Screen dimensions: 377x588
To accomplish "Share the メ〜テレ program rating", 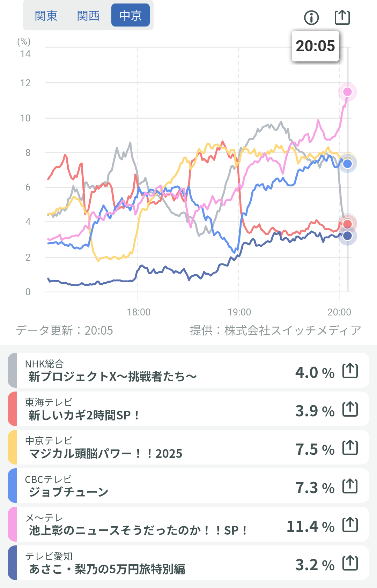I will pyautogui.click(x=350, y=524).
